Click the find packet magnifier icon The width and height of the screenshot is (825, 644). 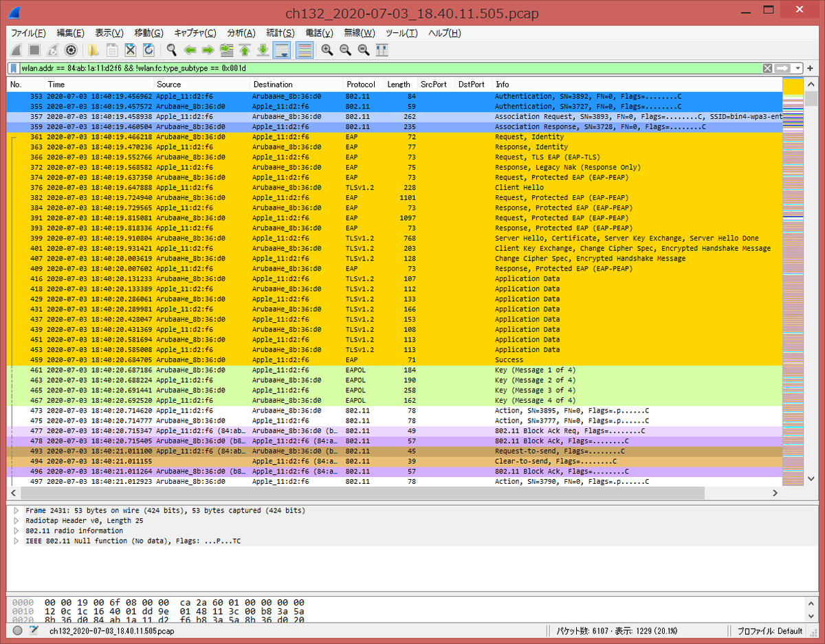point(171,50)
